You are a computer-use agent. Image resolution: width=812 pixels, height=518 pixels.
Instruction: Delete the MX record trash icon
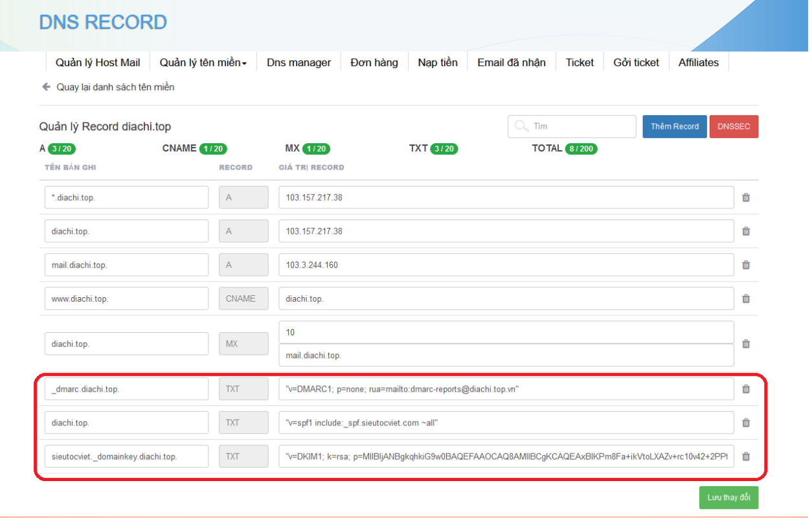point(746,344)
